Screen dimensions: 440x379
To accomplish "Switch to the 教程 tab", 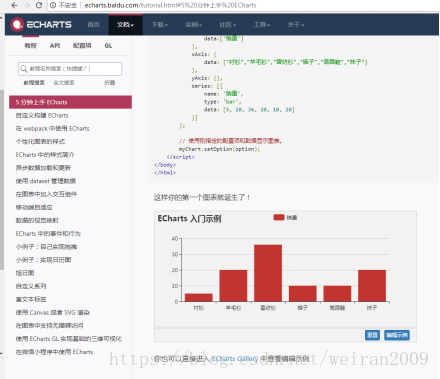I will click(x=30, y=46).
